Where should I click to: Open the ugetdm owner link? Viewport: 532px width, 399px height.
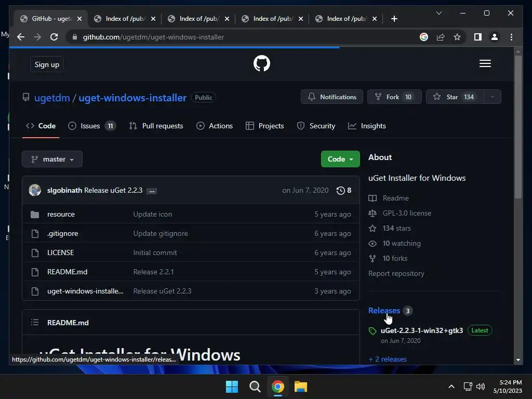click(x=52, y=98)
